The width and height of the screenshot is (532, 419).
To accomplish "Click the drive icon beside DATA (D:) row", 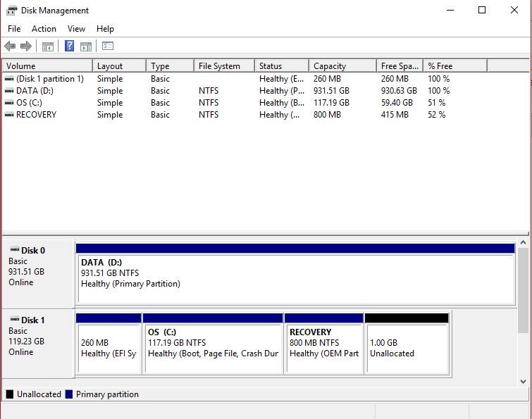I will point(9,91).
